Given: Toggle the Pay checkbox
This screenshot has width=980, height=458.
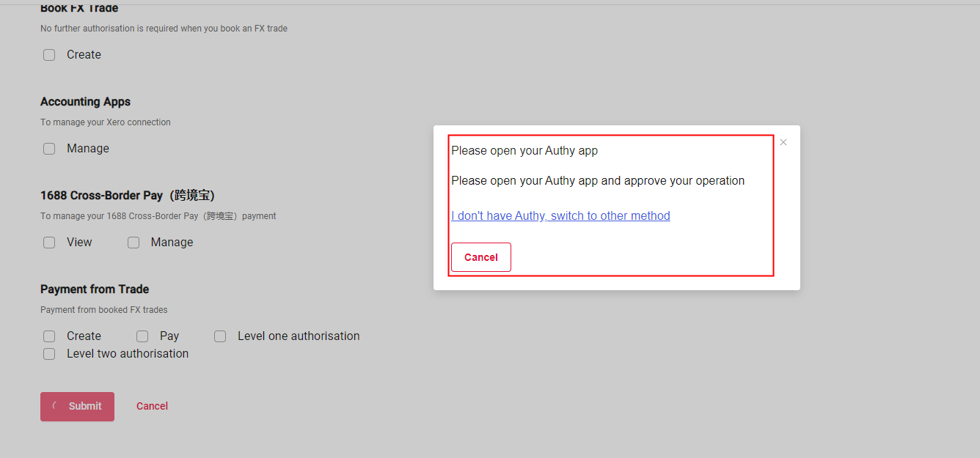Looking at the screenshot, I should click(x=142, y=336).
